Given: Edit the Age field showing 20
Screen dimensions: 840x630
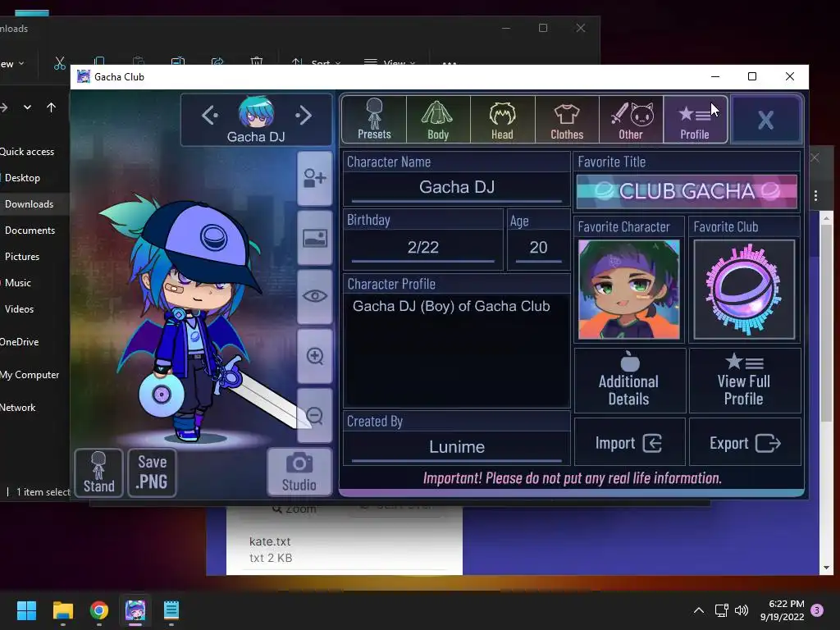Looking at the screenshot, I should (x=538, y=248).
